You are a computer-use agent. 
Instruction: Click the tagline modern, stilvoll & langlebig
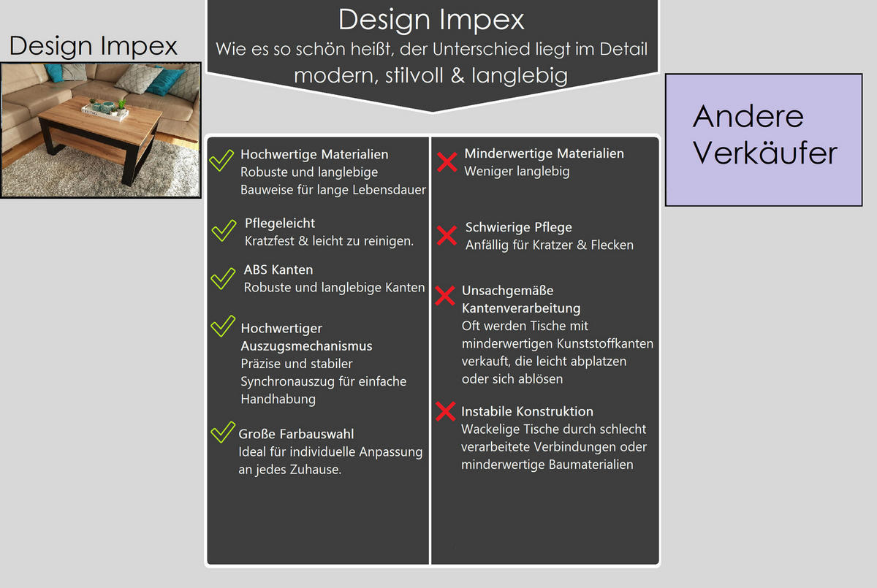click(430, 75)
